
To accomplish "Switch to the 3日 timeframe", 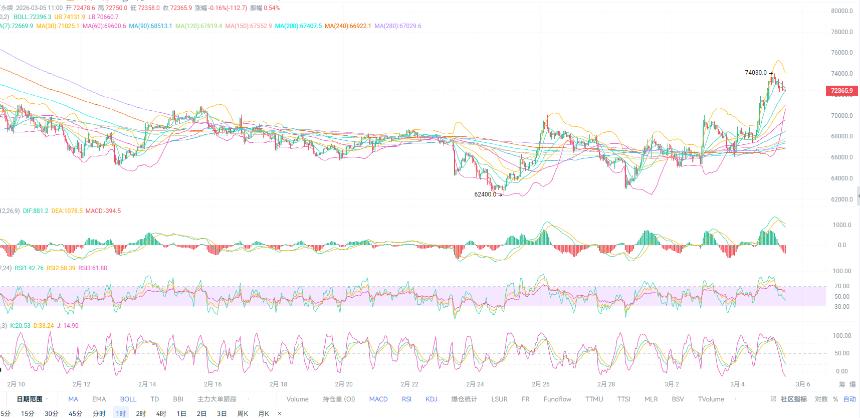I will click(222, 413).
